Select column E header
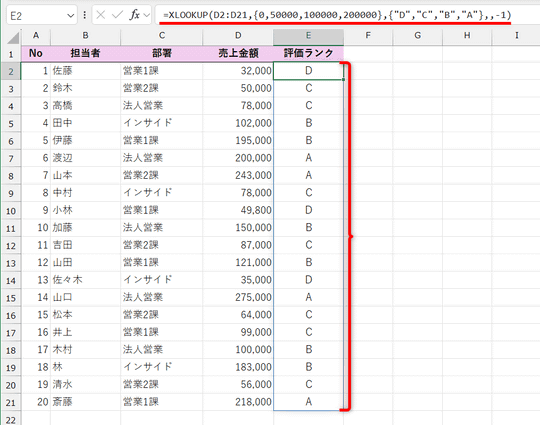This screenshot has height=425, width=540. pyautogui.click(x=308, y=35)
